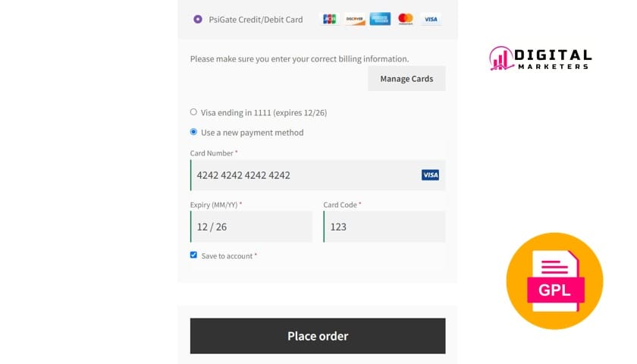Click the billing information notice text
Image resolution: width=637 pixels, height=364 pixels.
point(299,58)
